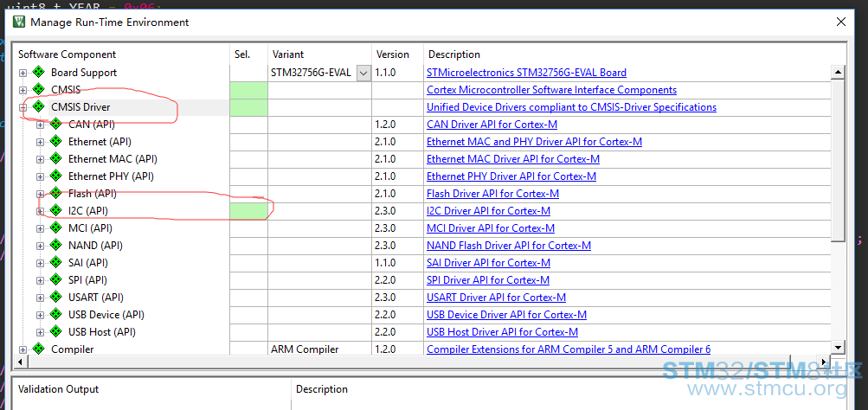
Task: Open the USART Driver API link
Action: pos(496,298)
